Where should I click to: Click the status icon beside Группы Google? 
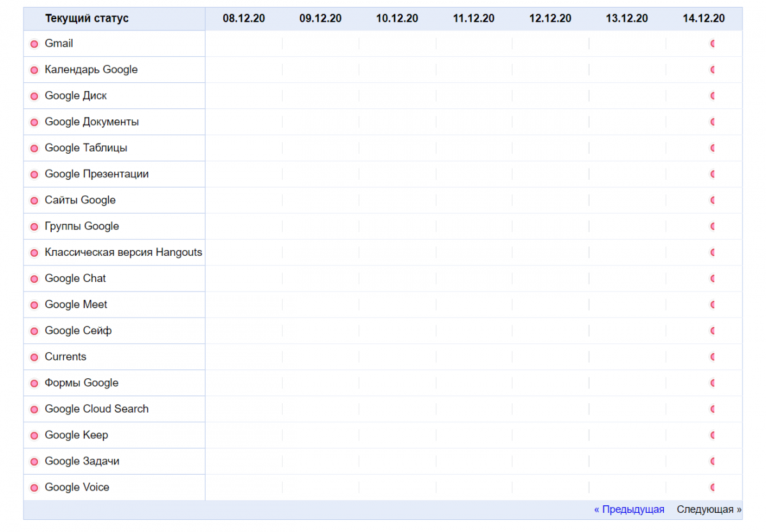coord(34,227)
